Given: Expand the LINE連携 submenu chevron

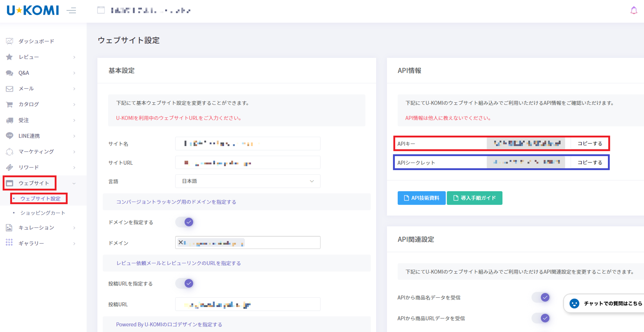Looking at the screenshot, I should 74,136.
